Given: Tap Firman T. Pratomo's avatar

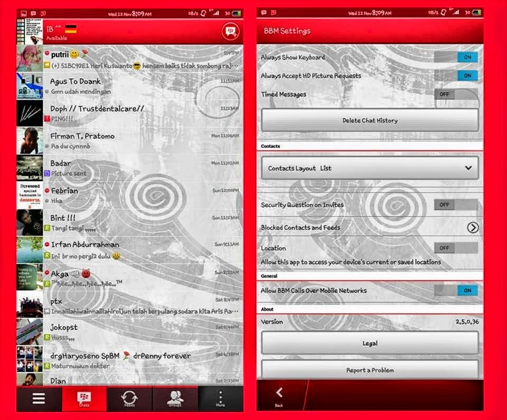Looking at the screenshot, I should pos(30,141).
